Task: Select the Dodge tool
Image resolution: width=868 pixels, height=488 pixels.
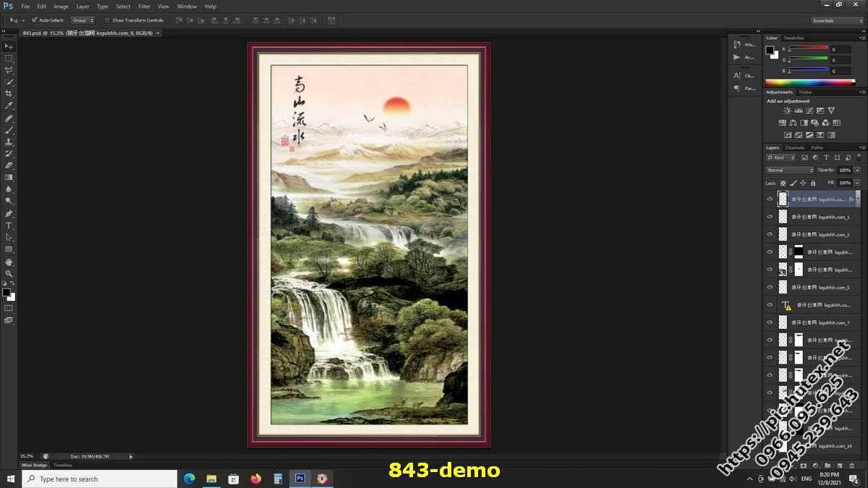Action: tap(9, 200)
